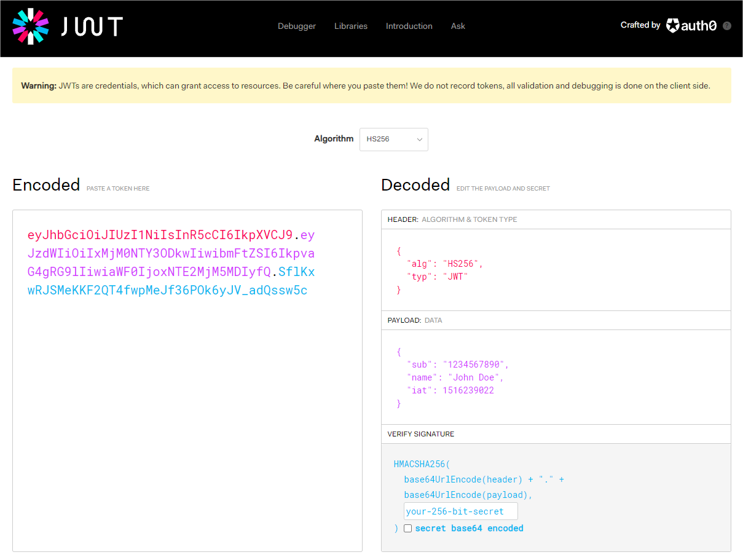
Task: Click EDIT THE PAYLOAD AND SECRET text
Action: click(503, 188)
